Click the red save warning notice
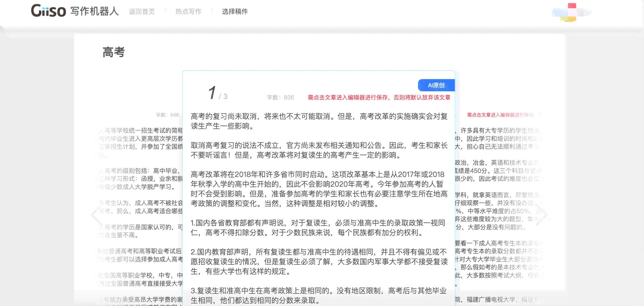The height and width of the screenshot is (306, 644). pos(379,97)
